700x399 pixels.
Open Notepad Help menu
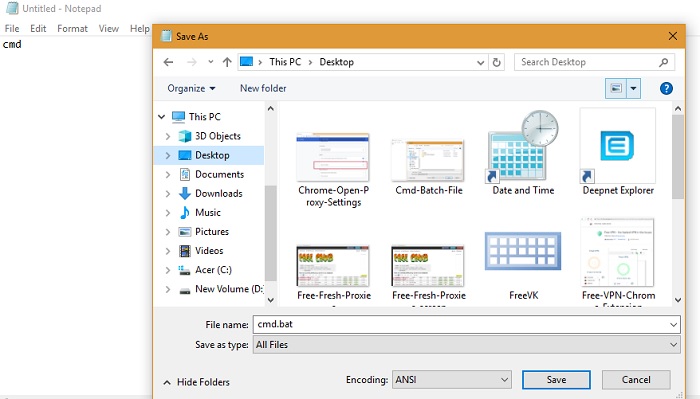(x=140, y=29)
